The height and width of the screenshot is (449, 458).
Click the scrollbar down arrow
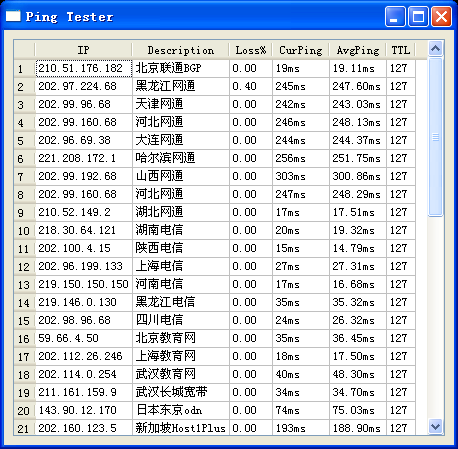point(435,426)
